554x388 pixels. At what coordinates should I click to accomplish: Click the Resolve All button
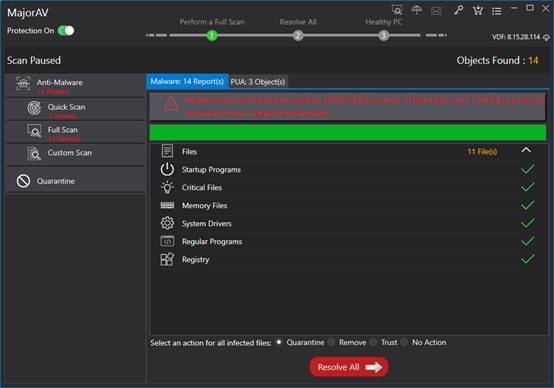pos(349,367)
